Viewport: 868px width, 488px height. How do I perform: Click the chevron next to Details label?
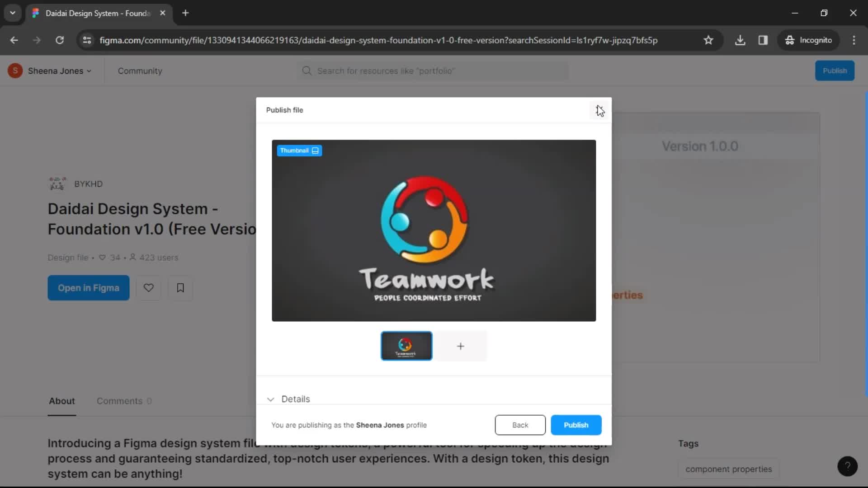pos(271,399)
